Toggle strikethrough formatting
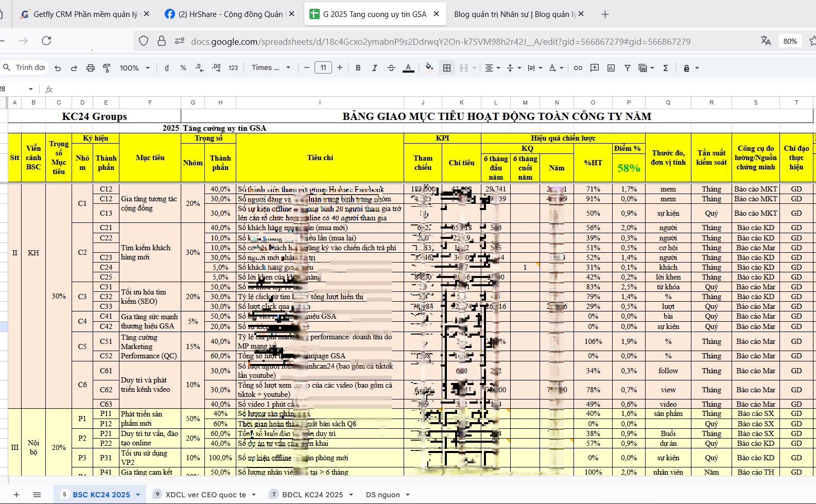This screenshot has width=816, height=504. pos(391,68)
